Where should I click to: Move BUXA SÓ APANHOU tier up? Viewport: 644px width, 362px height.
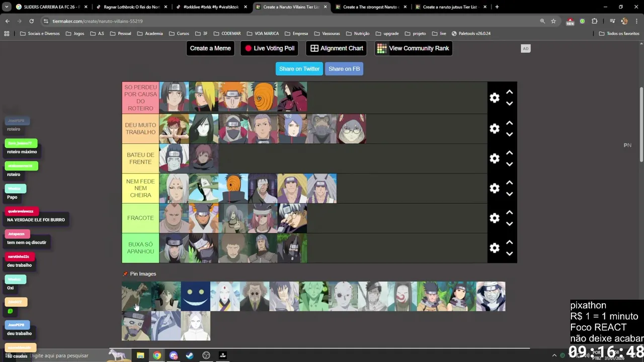[x=509, y=242]
